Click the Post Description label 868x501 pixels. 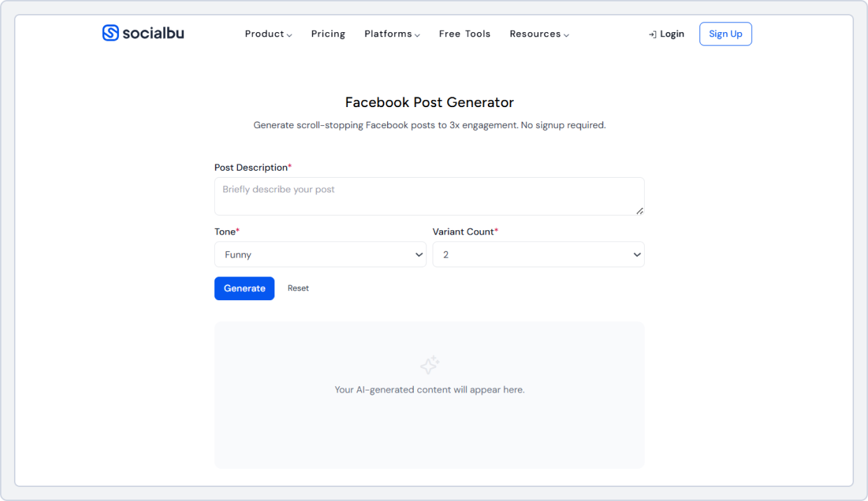(x=253, y=167)
